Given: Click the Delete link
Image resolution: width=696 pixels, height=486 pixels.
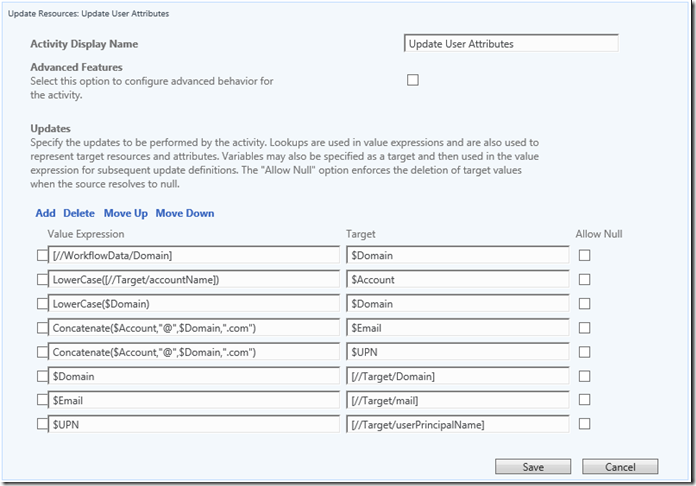Looking at the screenshot, I should 79,213.
